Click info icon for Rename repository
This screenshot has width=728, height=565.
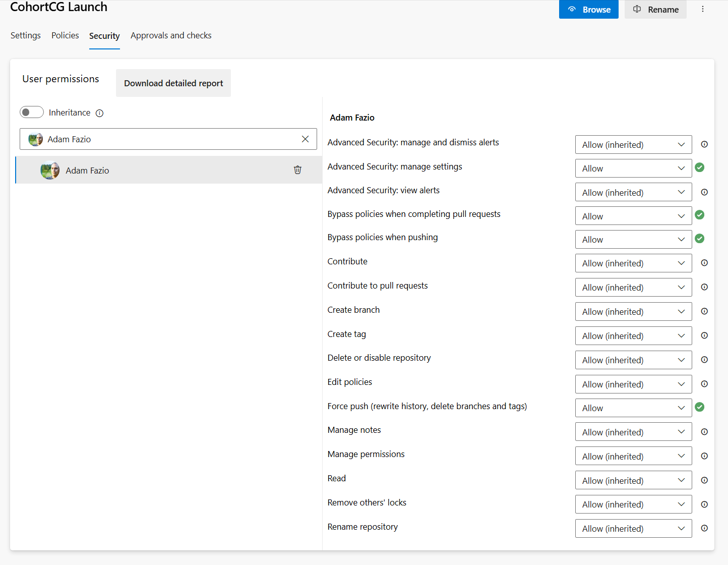click(x=704, y=528)
